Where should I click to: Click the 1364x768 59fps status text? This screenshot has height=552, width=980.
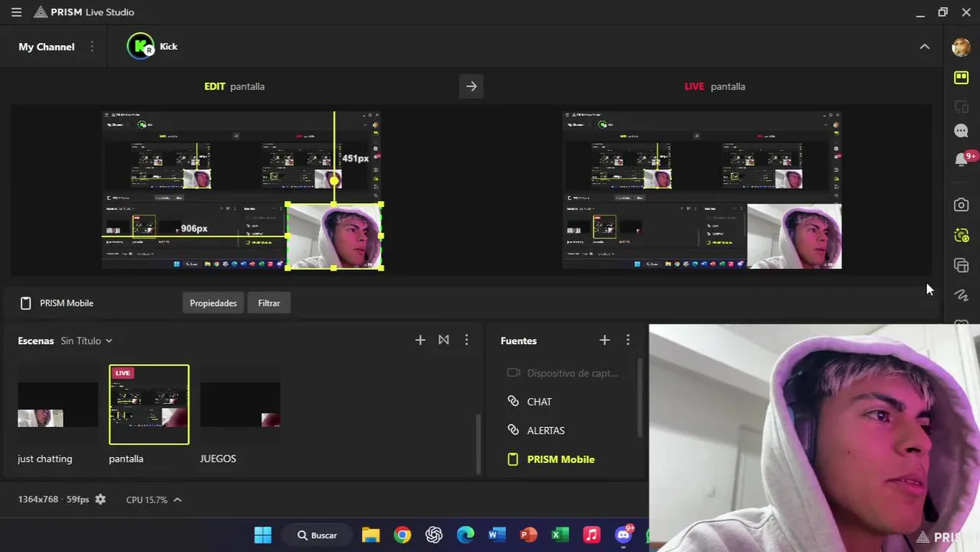tap(54, 499)
